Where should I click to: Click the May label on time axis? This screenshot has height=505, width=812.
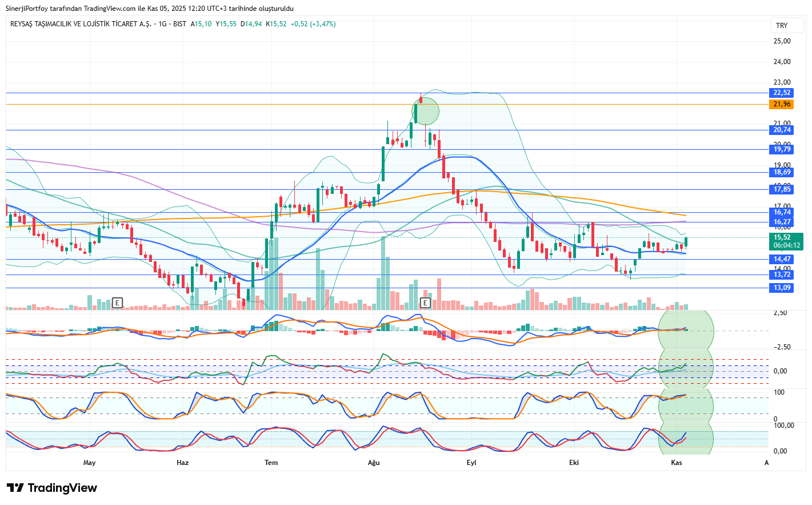coord(90,463)
